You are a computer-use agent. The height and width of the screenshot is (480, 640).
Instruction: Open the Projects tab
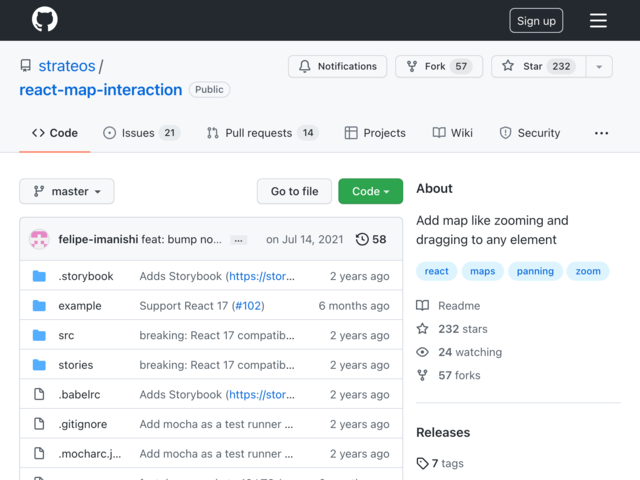[x=375, y=133]
